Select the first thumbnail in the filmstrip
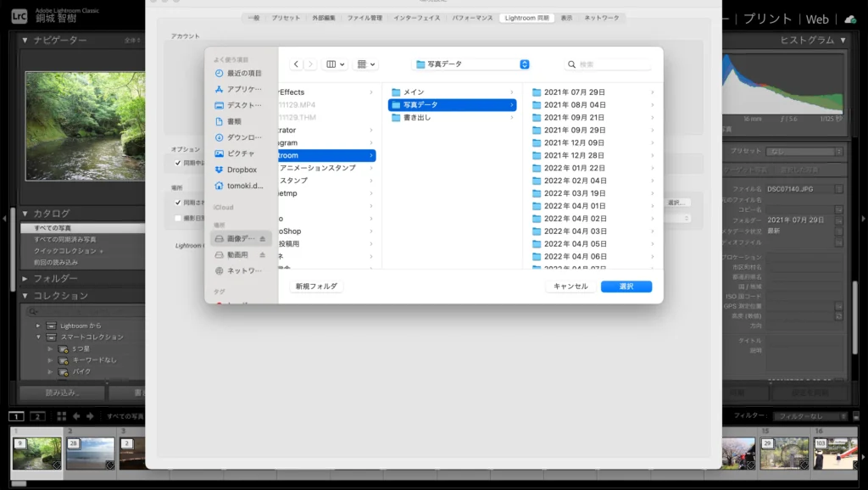Viewport: 868px width, 490px height. (x=37, y=452)
